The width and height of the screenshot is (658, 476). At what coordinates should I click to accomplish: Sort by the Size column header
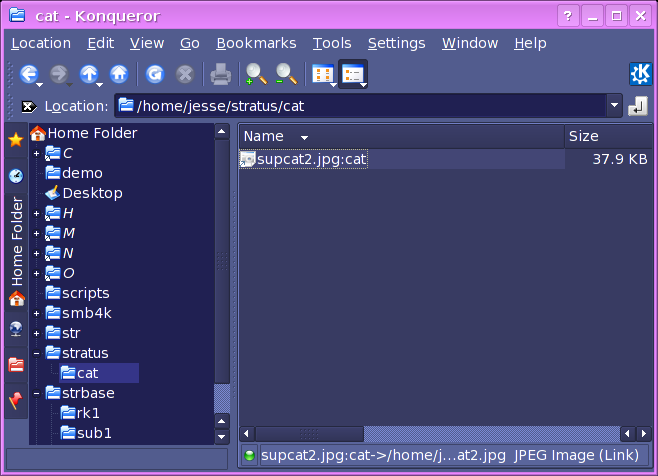tap(608, 136)
